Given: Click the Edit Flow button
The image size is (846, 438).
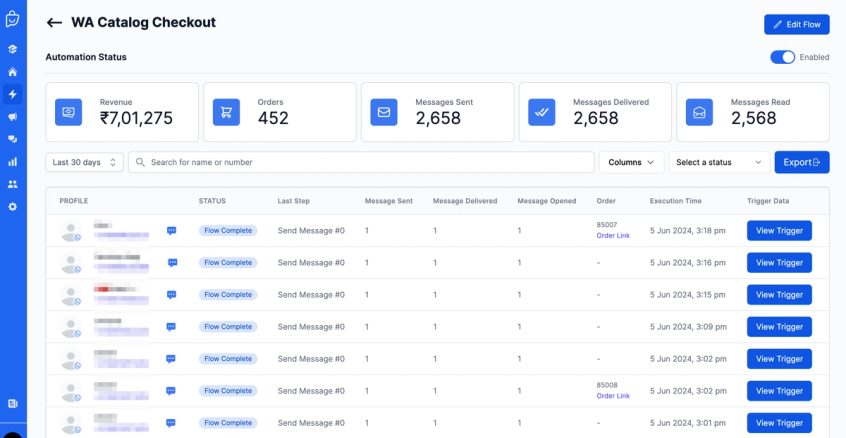Looking at the screenshot, I should pyautogui.click(x=797, y=24).
